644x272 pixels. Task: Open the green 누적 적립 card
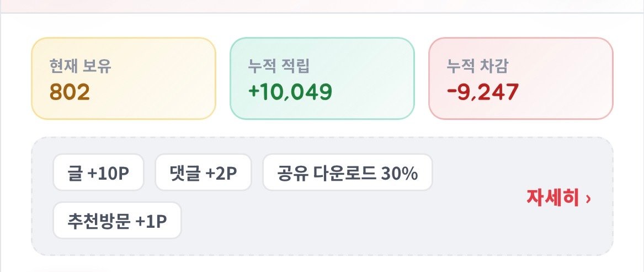pos(322,79)
